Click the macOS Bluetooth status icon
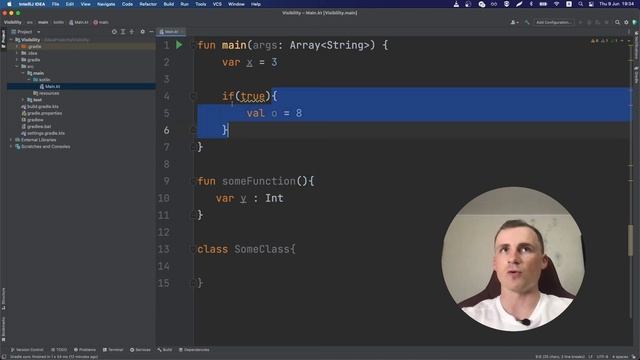Image resolution: width=640 pixels, height=360 pixels. (x=531, y=4)
